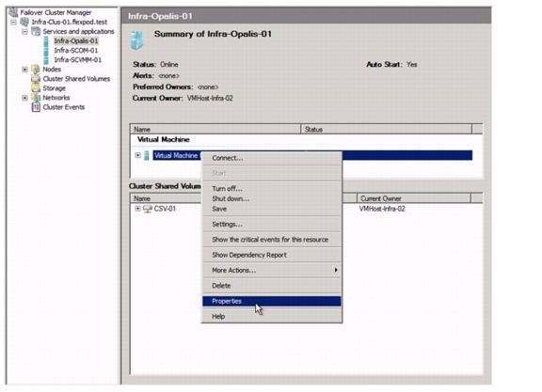
Task: Click the icon beside Infra-Opalis-01 in tree
Action: pos(46,40)
